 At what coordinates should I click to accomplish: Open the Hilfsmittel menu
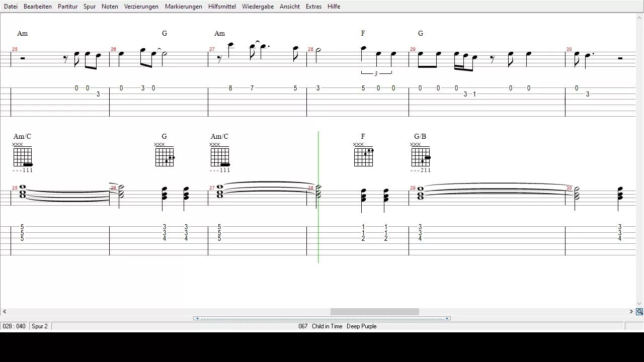click(222, 7)
